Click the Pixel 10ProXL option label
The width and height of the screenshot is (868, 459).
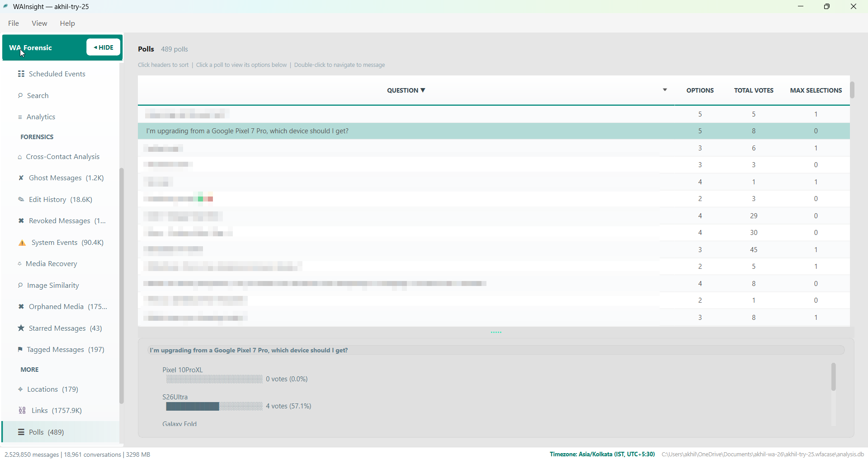183,370
